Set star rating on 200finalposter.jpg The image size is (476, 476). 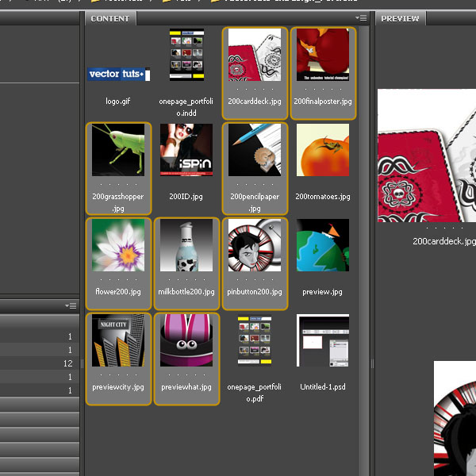point(323,89)
